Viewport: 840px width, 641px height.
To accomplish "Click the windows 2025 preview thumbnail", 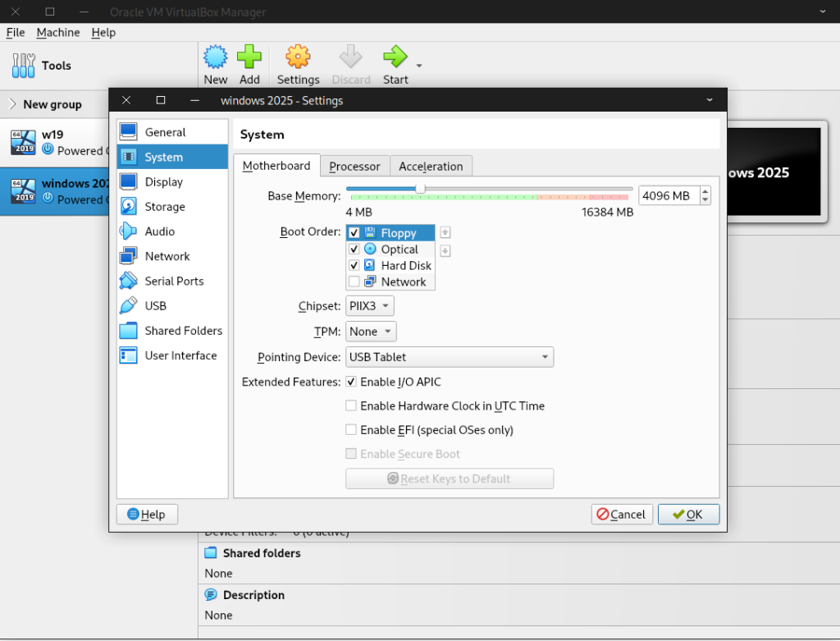I will 773,172.
